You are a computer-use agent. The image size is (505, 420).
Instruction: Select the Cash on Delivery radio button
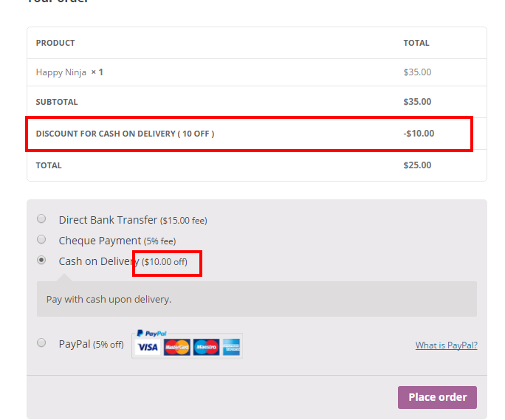41,261
